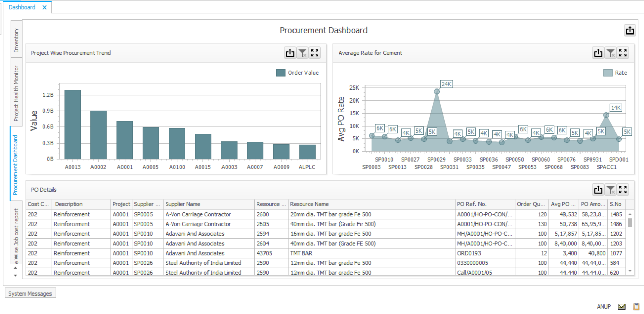
Task: Expand the Average Rate for Cement chart fullscreen
Action: [623, 53]
